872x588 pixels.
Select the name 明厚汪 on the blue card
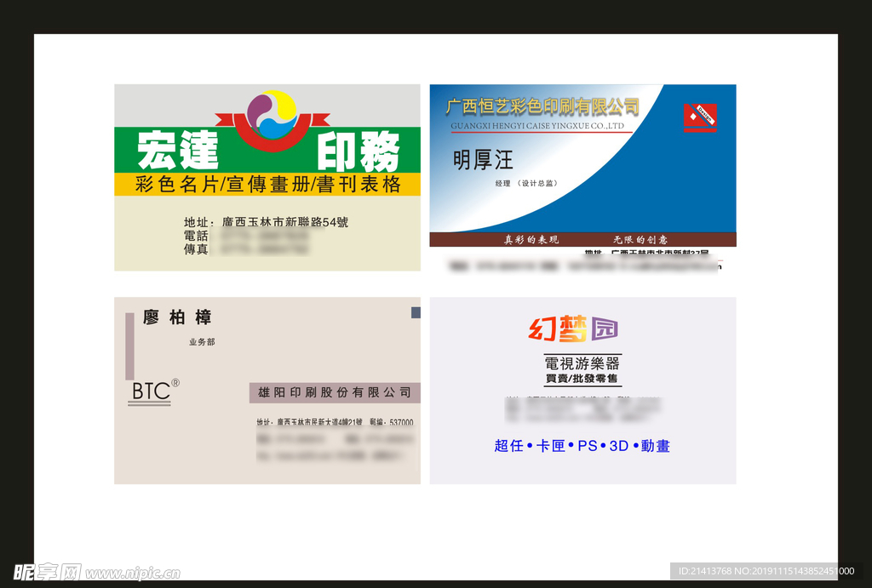pos(483,159)
